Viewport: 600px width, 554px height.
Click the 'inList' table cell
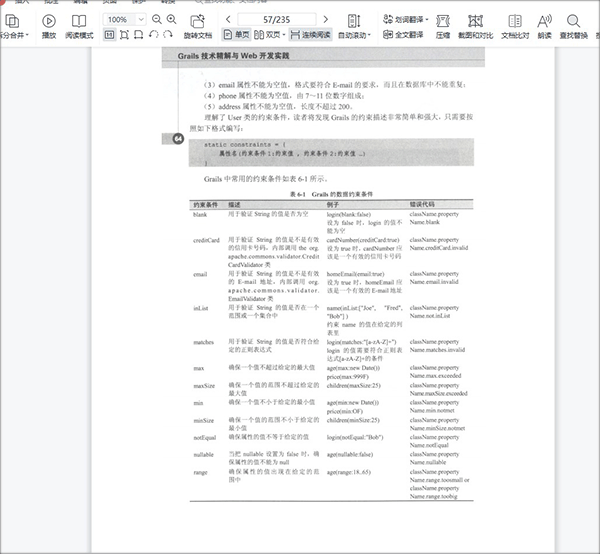[201, 308]
